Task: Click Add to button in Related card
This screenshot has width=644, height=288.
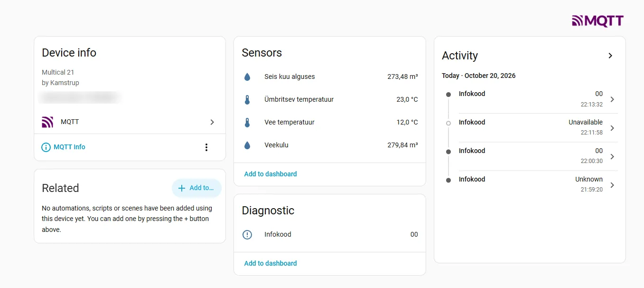Action: [196, 188]
